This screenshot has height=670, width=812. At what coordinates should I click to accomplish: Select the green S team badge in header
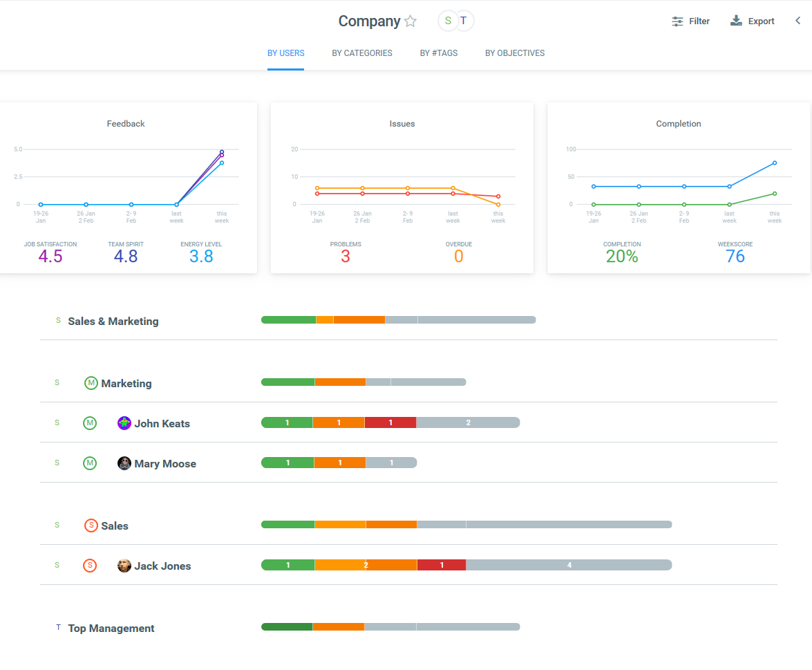pos(448,21)
